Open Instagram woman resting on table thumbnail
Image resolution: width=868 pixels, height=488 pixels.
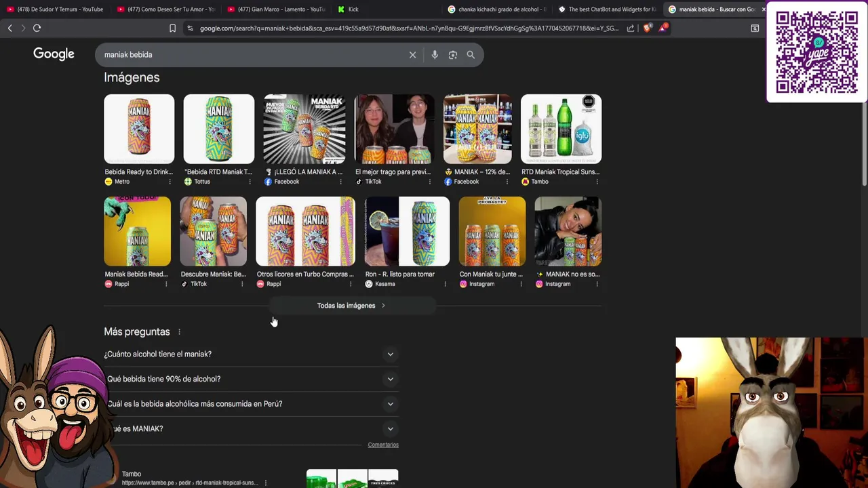point(568,232)
